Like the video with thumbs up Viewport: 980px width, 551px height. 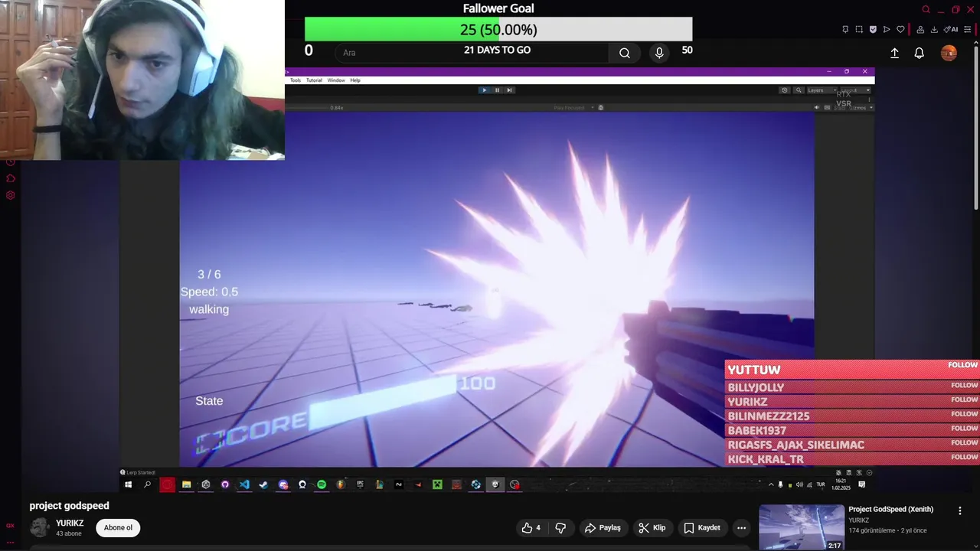531,527
